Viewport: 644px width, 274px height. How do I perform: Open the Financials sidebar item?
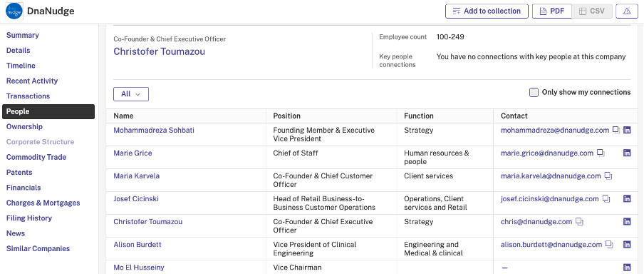pyautogui.click(x=24, y=188)
